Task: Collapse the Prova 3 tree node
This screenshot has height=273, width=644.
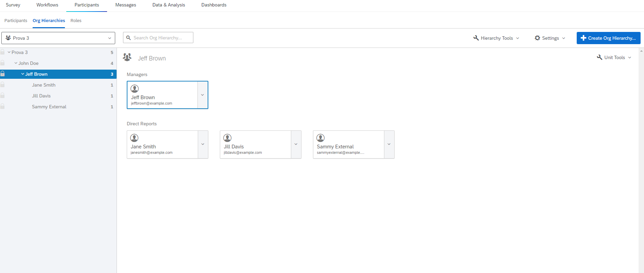Action: pyautogui.click(x=9, y=52)
